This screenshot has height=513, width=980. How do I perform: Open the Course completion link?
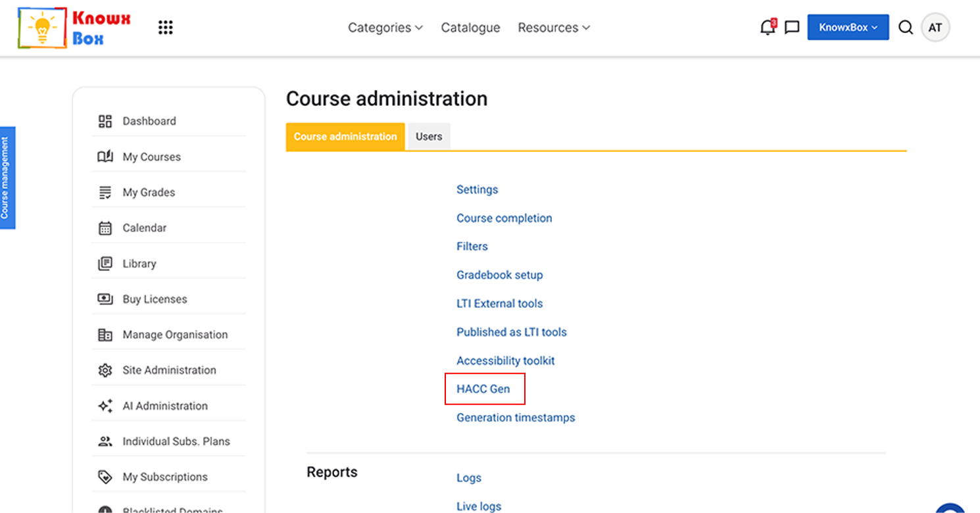pyautogui.click(x=504, y=218)
